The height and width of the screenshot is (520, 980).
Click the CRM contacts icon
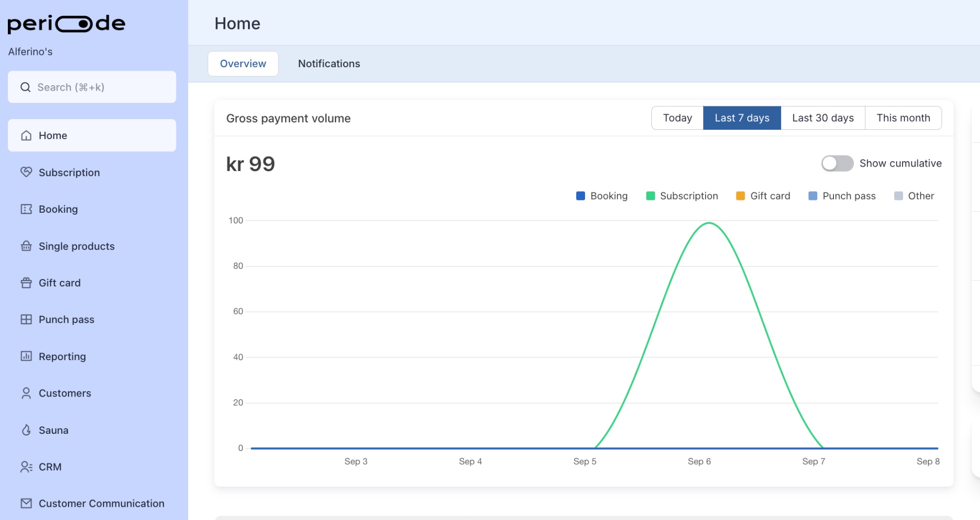pyautogui.click(x=26, y=467)
